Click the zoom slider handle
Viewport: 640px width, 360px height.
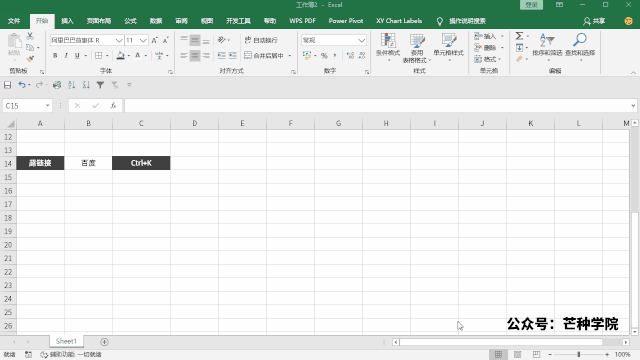579,354
